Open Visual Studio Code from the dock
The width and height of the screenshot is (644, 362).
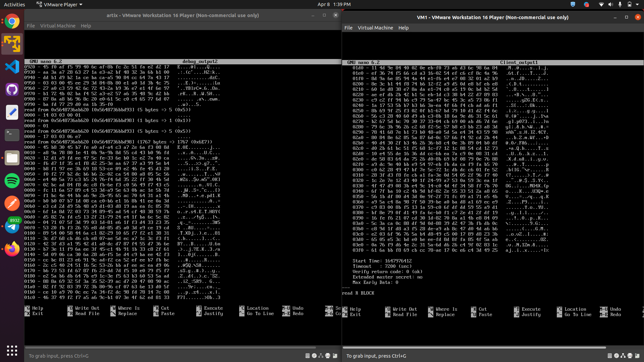click(12, 67)
